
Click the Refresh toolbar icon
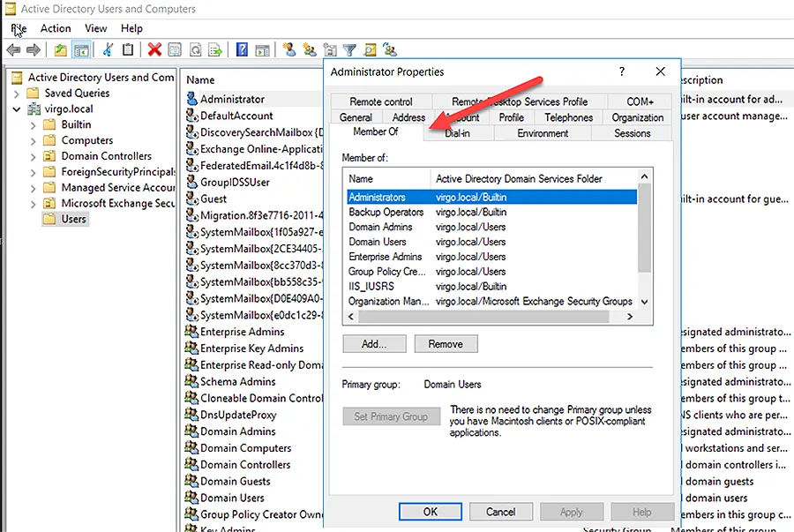(x=196, y=49)
